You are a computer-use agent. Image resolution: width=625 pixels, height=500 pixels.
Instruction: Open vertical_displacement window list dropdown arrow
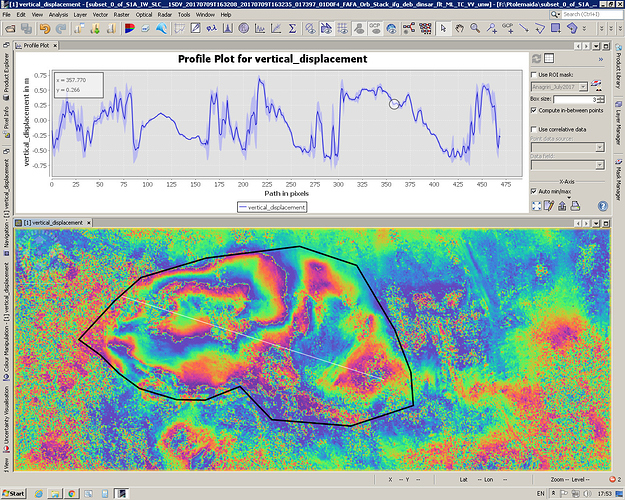pos(596,223)
